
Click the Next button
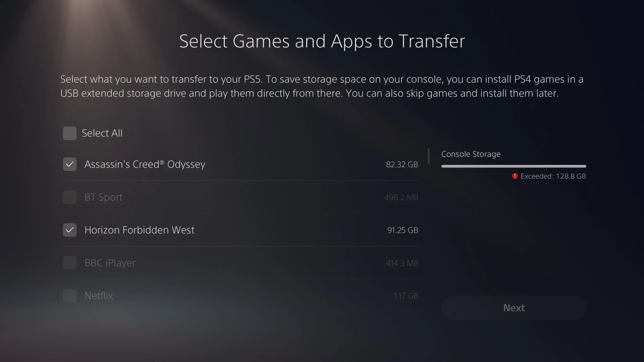(x=514, y=308)
